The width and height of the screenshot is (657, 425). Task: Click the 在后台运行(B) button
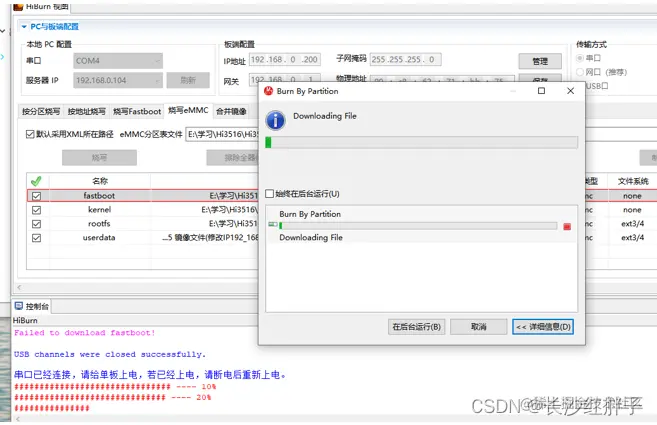[416, 327]
